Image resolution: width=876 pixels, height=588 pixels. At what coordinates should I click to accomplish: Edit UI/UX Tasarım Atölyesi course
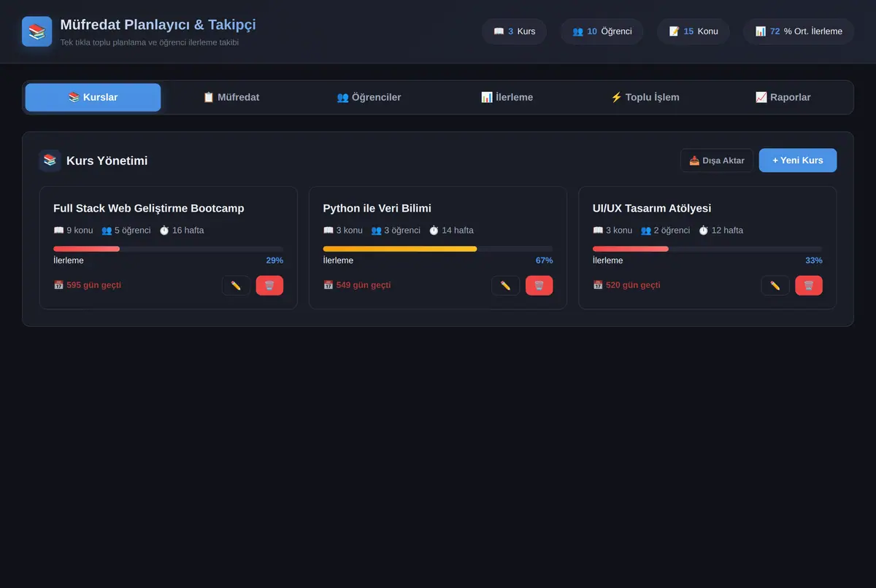click(x=775, y=285)
